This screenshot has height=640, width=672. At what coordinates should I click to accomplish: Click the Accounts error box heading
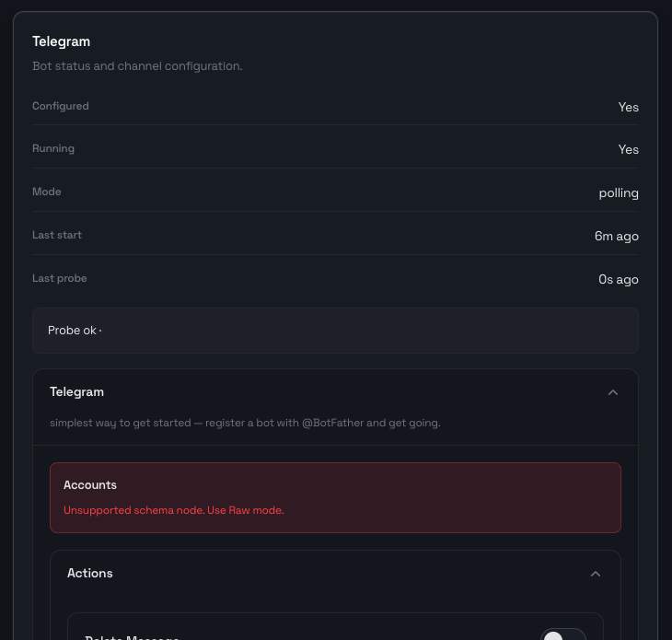(90, 484)
